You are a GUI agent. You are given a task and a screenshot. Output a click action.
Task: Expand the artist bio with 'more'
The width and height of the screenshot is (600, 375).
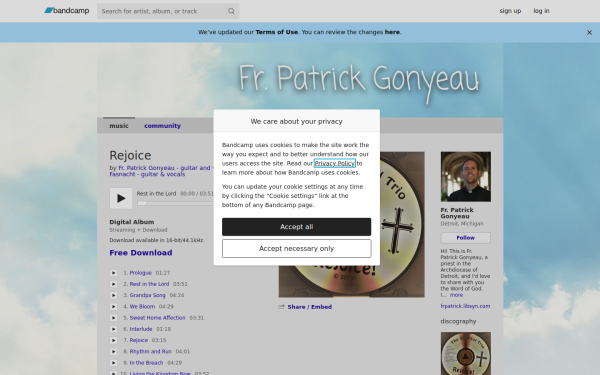pyautogui.click(x=456, y=295)
